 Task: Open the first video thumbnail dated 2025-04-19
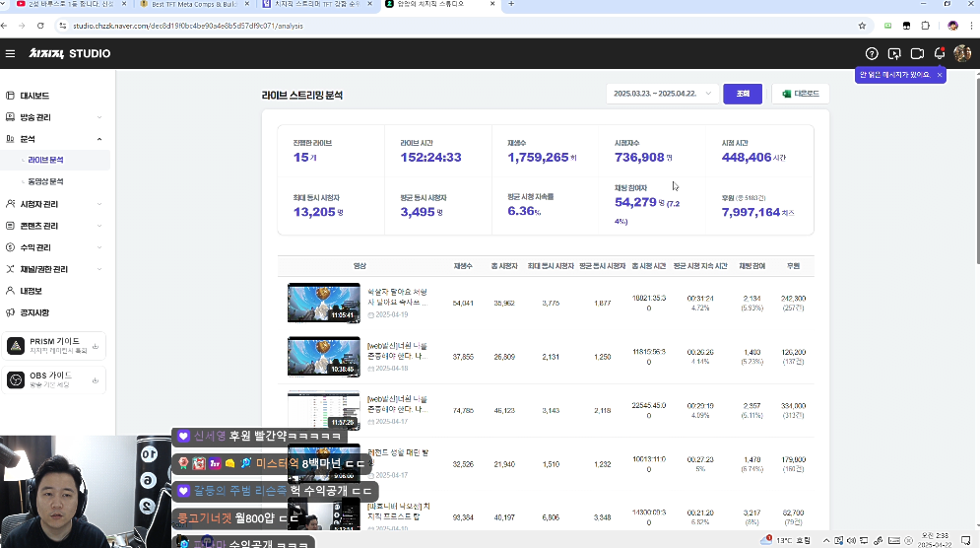point(323,303)
